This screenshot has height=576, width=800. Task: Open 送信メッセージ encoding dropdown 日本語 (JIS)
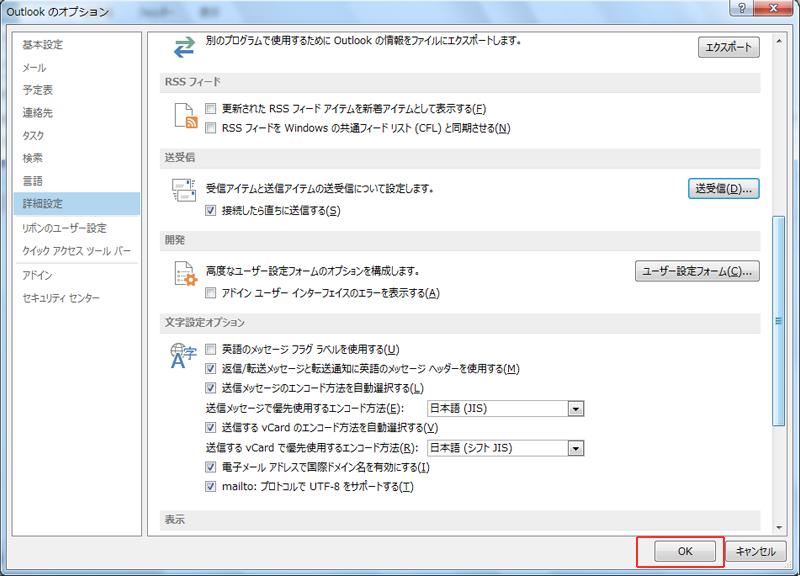tap(505, 409)
